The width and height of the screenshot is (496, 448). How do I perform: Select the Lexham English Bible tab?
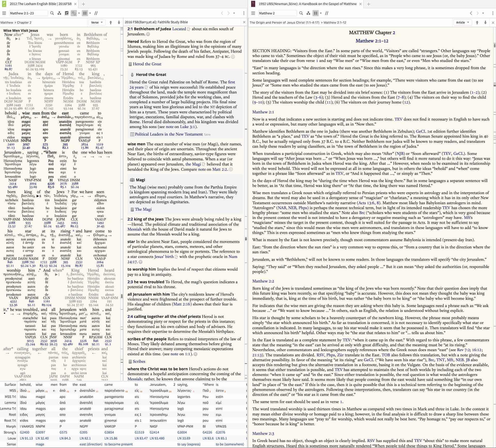[40, 4]
